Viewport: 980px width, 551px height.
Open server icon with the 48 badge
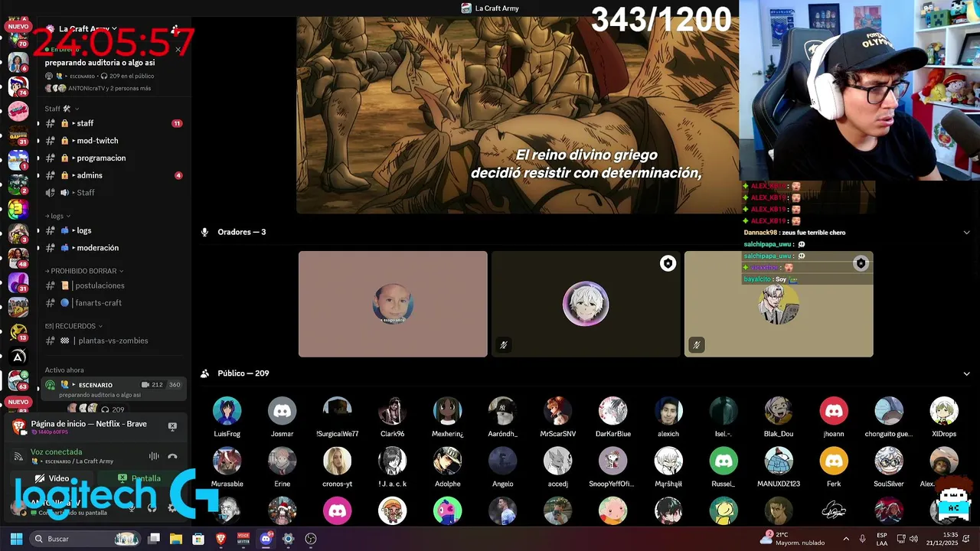tap(18, 257)
